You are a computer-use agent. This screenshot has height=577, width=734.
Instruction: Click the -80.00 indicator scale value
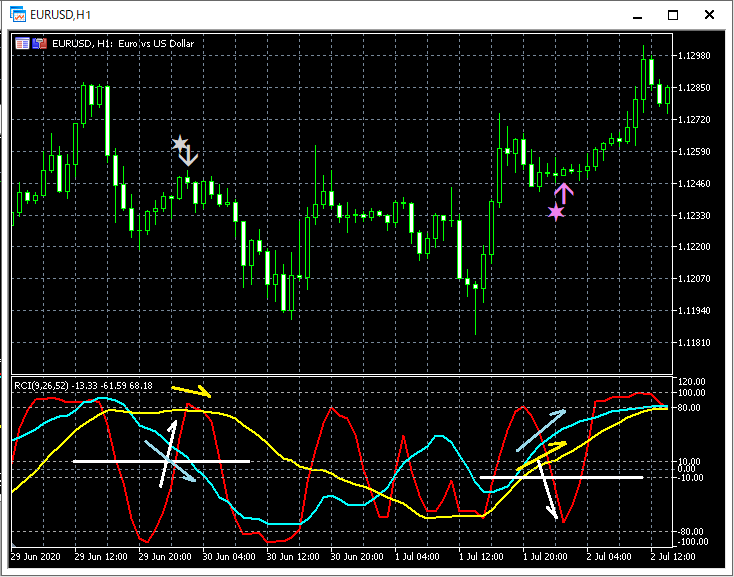[x=690, y=532]
